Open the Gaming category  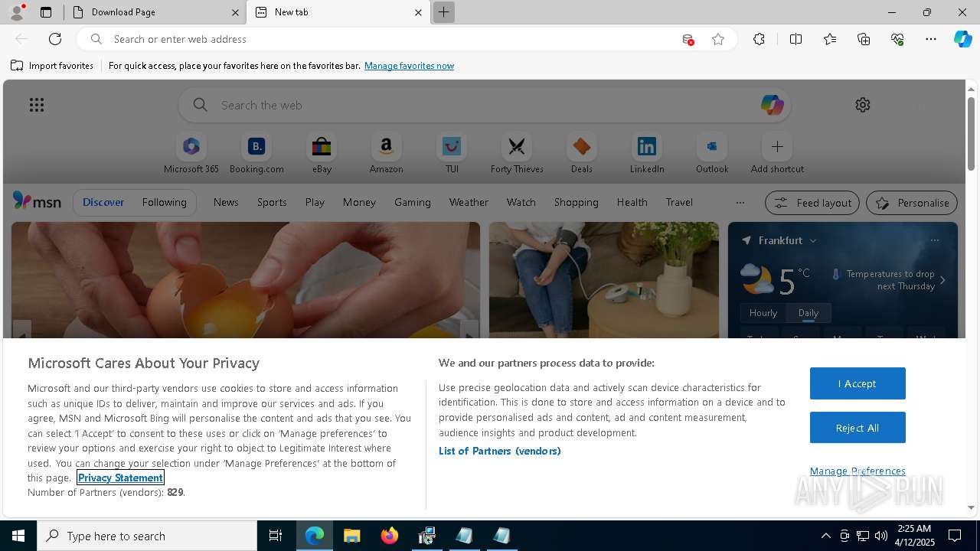pos(413,202)
